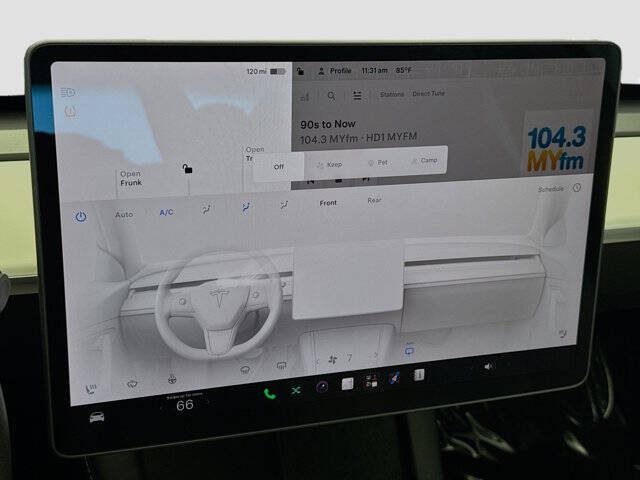The width and height of the screenshot is (640, 480).
Task: Open the favorites list icon
Action: [x=357, y=96]
